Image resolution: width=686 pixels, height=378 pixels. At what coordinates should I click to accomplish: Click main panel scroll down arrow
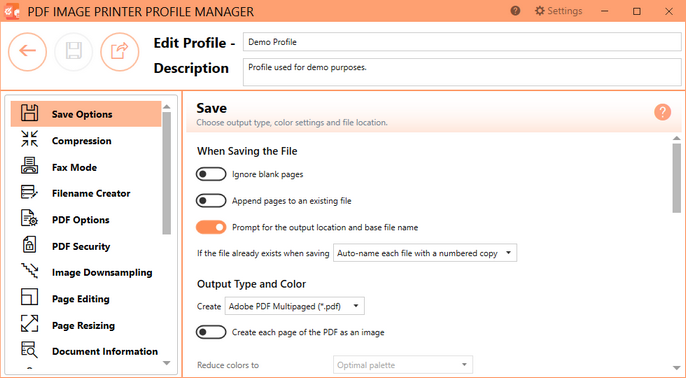(x=677, y=368)
